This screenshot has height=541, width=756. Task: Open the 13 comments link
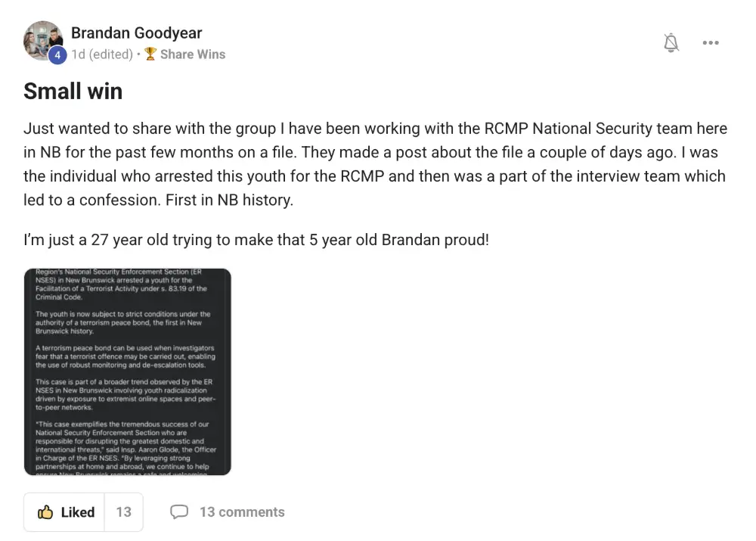[242, 512]
